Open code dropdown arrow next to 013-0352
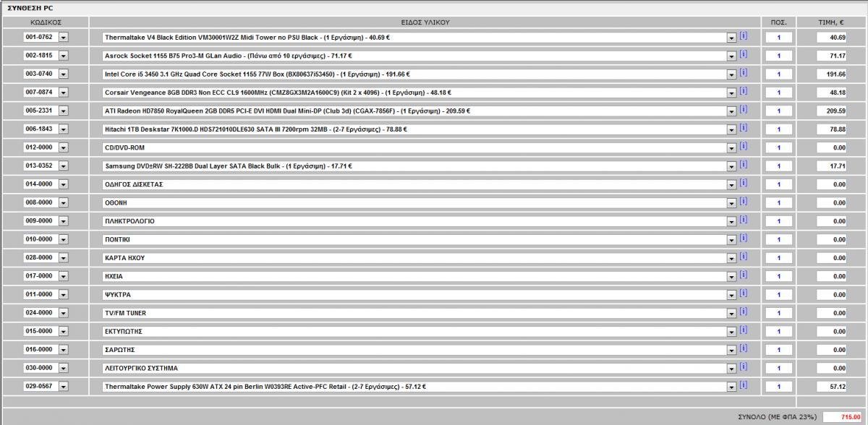 point(63,166)
